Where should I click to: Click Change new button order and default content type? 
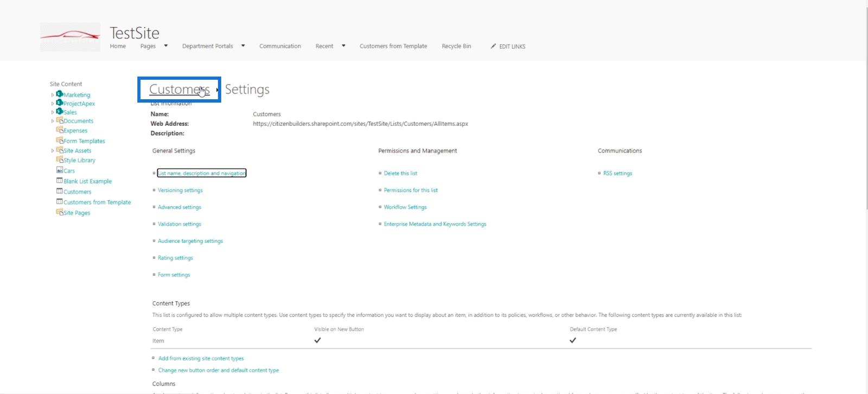point(219,371)
